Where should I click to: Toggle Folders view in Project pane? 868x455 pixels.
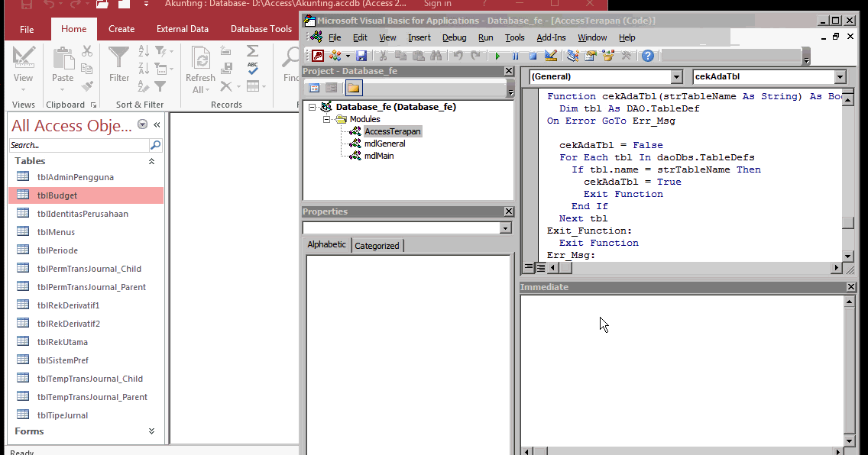point(353,88)
